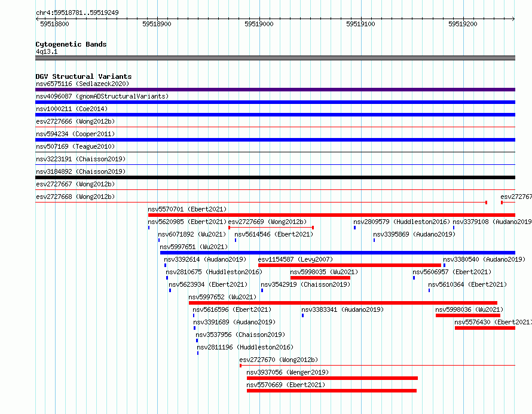The height and width of the screenshot is (414, 532).
Task: Click nsv3383341 (Audano2019) label
Action: [343, 309]
